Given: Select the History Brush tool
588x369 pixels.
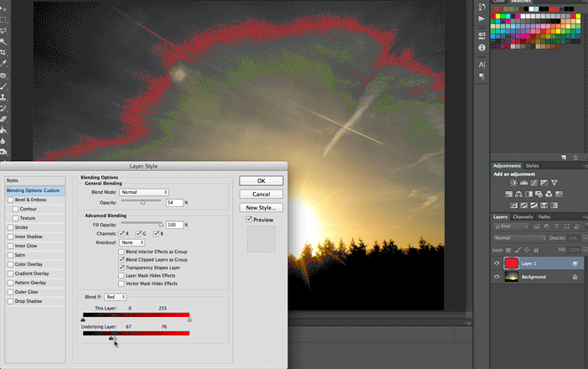Looking at the screenshot, I should tap(3, 108).
